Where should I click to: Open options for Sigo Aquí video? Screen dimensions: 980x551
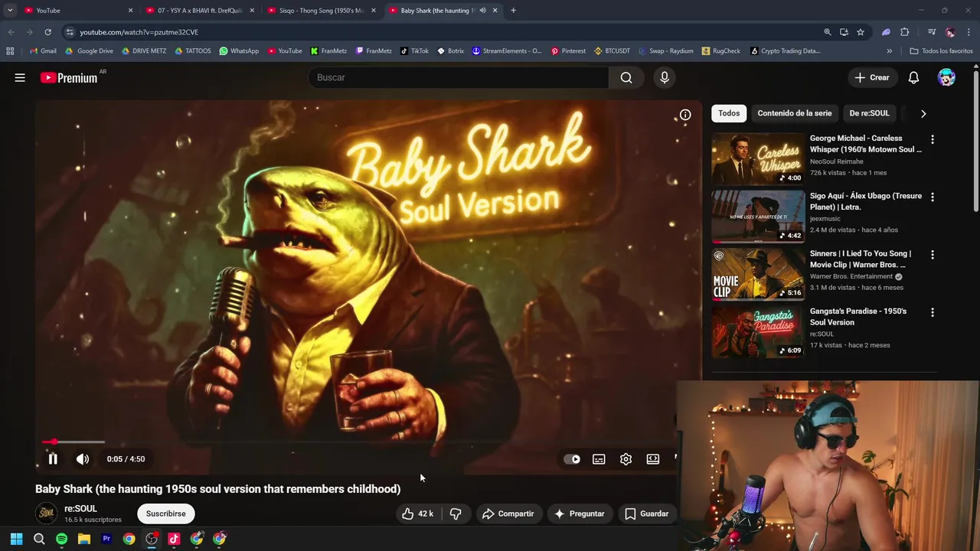932,197
